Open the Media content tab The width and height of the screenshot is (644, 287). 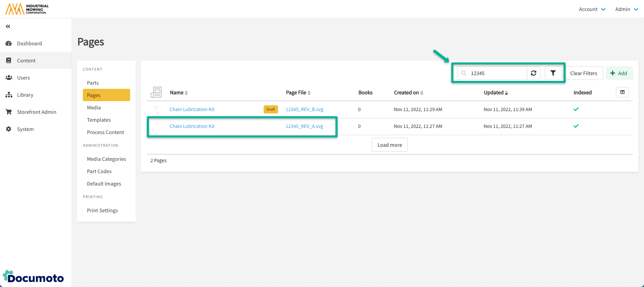coord(94,108)
